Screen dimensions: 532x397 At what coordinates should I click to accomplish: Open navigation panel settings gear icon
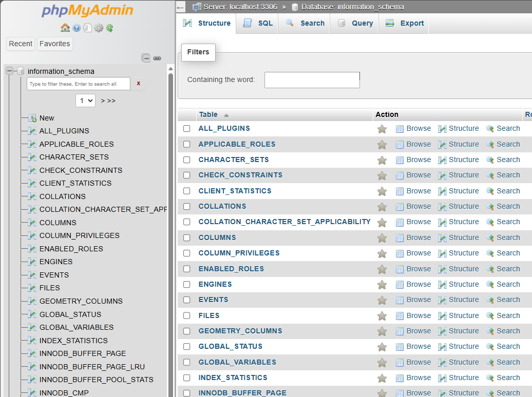point(99,28)
